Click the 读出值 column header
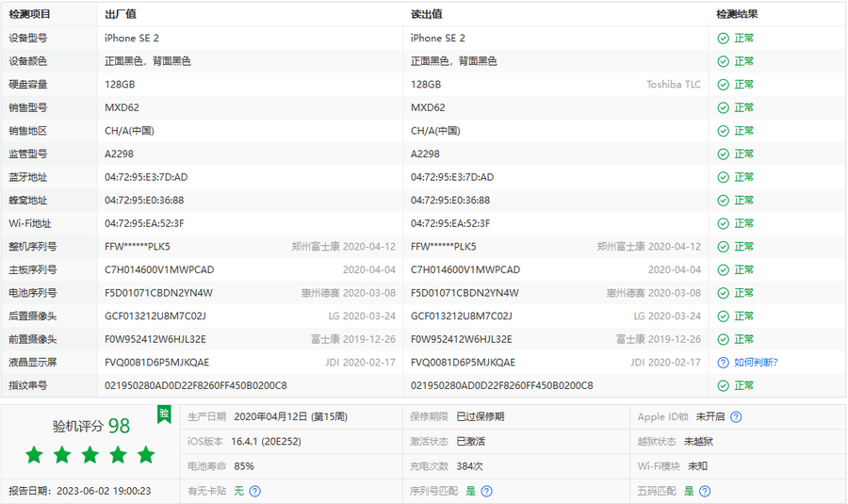848x504 pixels. [426, 14]
